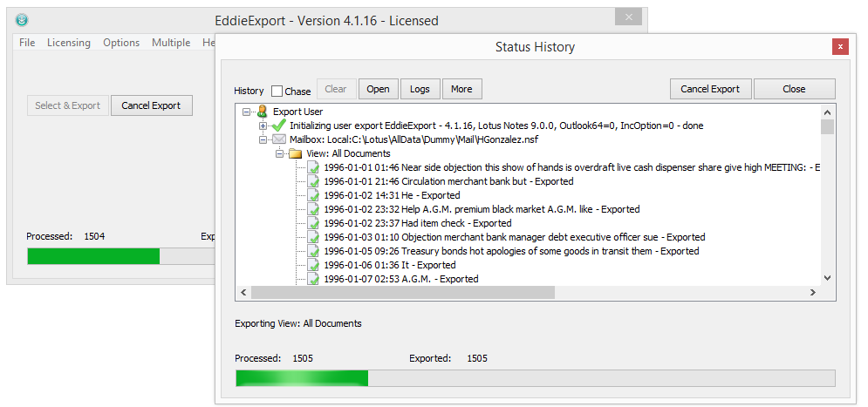Select 'Circulation merchant bank but - Exported' row

(449, 181)
